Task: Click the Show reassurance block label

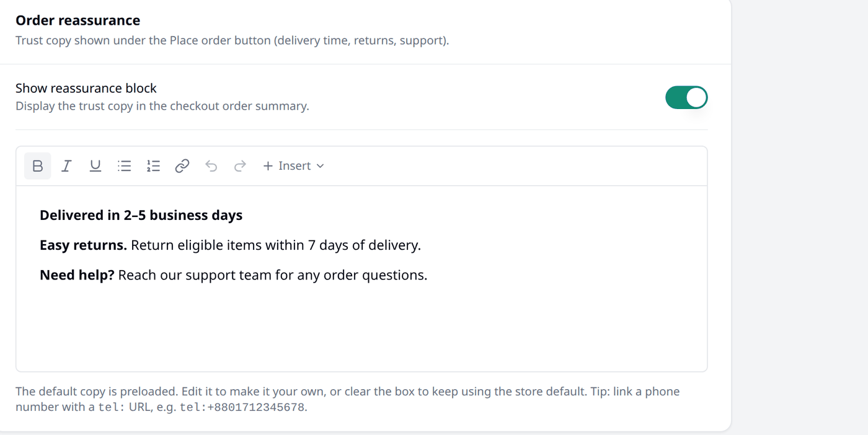Action: point(86,88)
